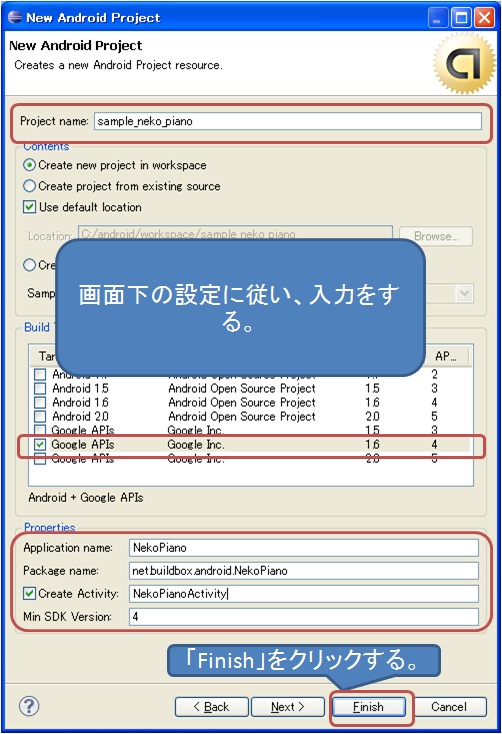Close the dialog with the red X
This screenshot has height=734, width=502.
[x=485, y=18]
